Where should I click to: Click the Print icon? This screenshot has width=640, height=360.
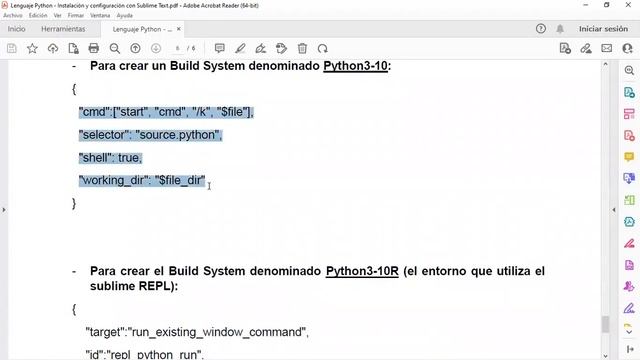[x=94, y=49]
